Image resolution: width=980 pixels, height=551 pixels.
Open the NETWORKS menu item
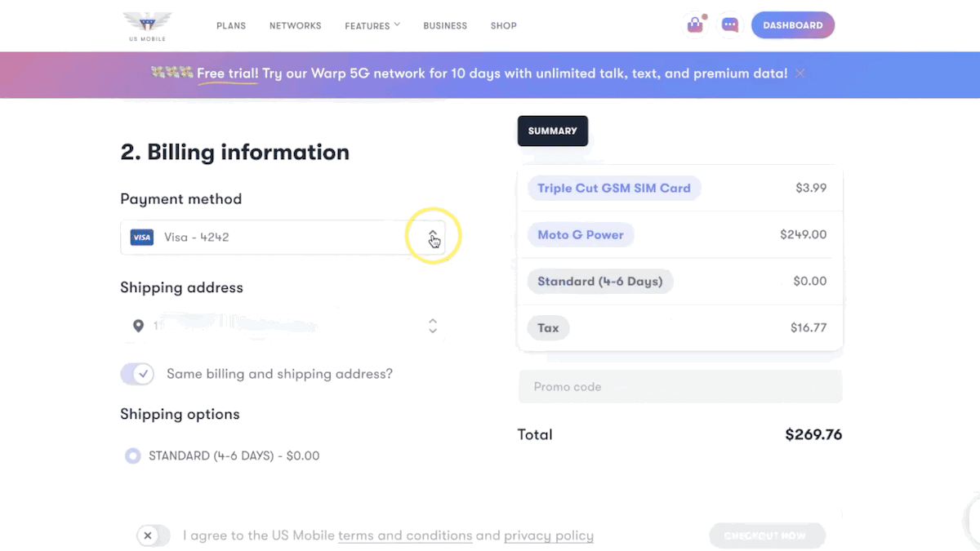coord(295,25)
